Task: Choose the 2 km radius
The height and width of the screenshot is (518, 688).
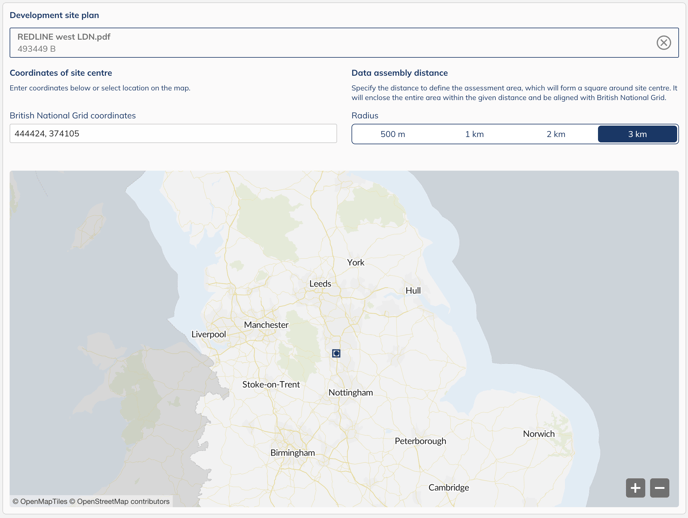Action: click(x=556, y=134)
